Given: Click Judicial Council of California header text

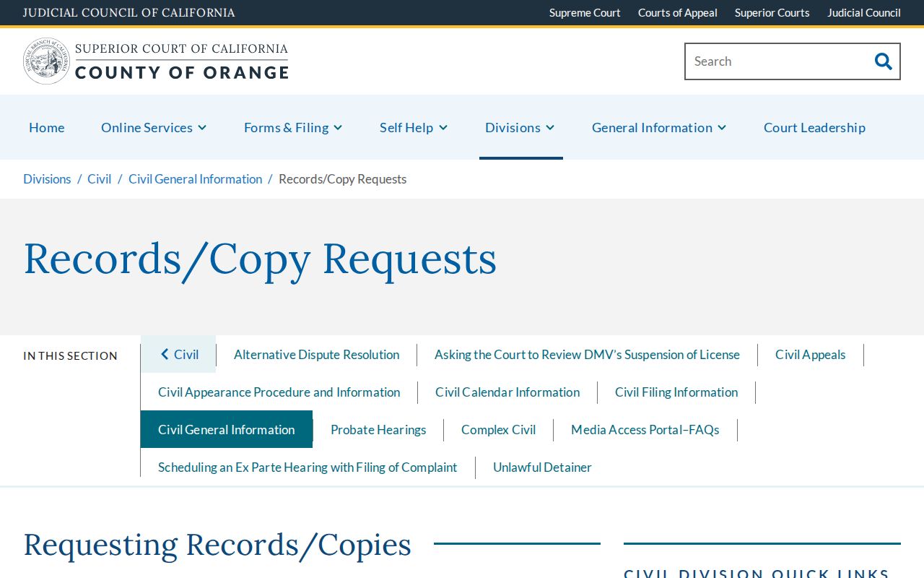Looking at the screenshot, I should 129,13.
